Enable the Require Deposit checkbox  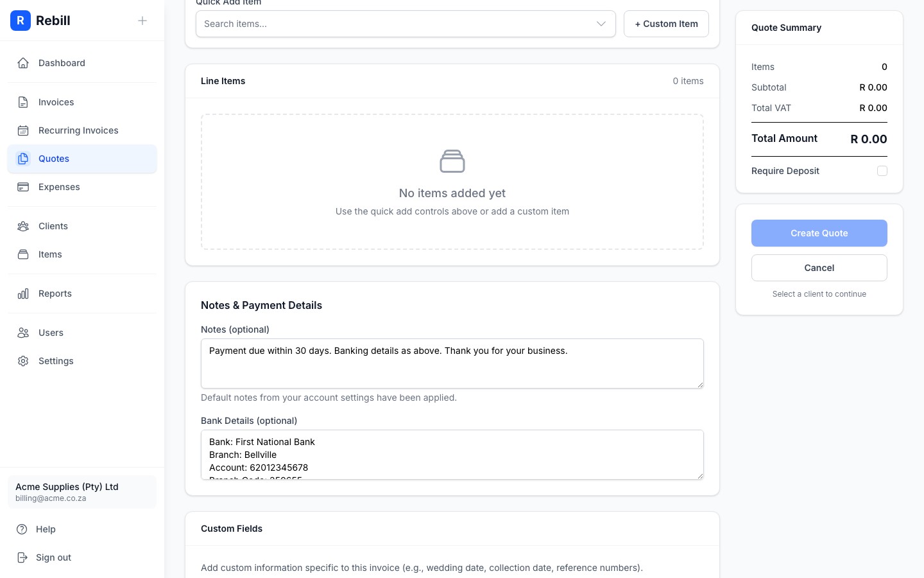pyautogui.click(x=882, y=171)
